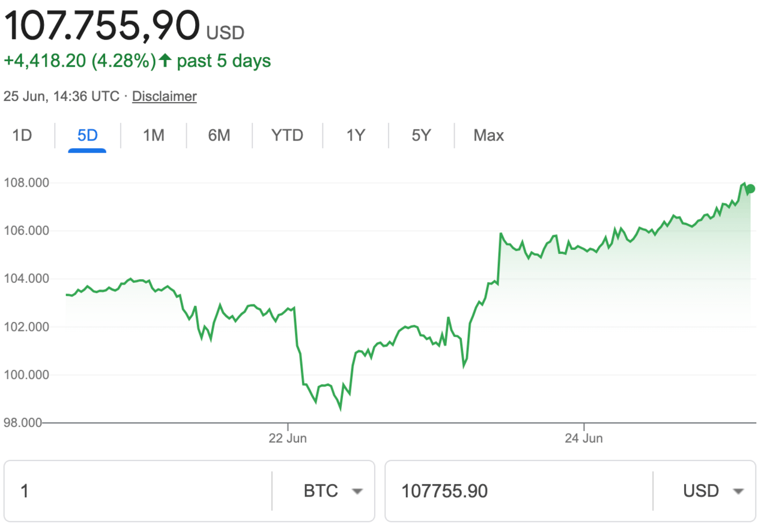Click the green current-price dot on chart
The width and height of the screenshot is (776, 532).
tap(750, 189)
